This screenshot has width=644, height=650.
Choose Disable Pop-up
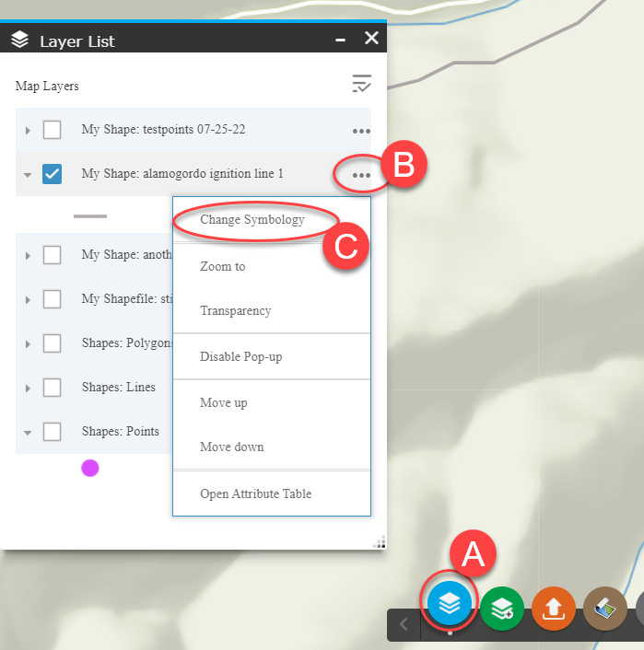[x=241, y=356]
